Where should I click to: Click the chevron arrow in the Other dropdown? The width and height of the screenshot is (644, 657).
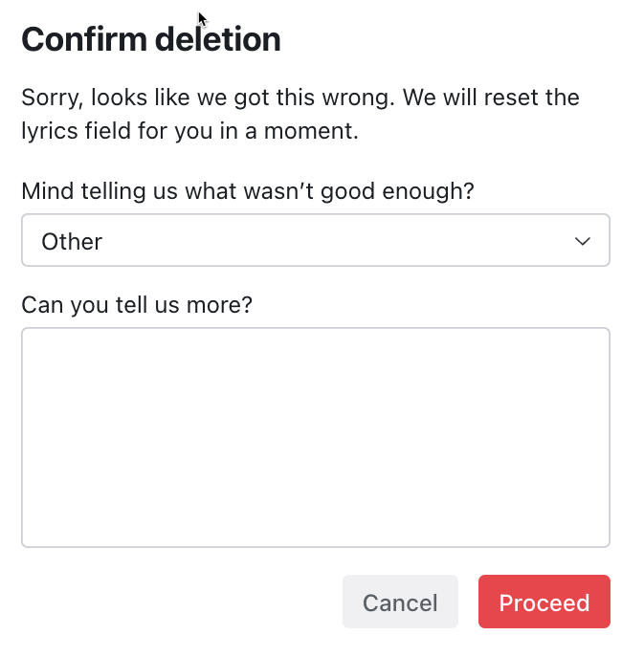tap(582, 241)
